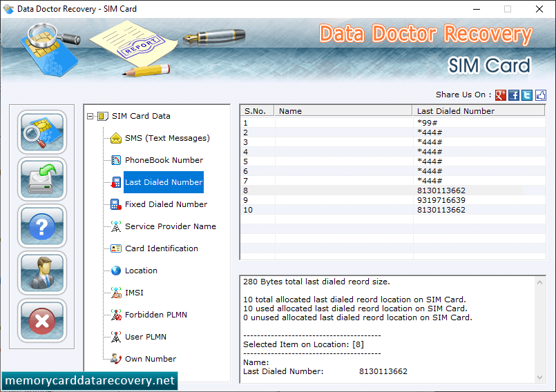Select Fixed Dialed Number in tree

(166, 204)
